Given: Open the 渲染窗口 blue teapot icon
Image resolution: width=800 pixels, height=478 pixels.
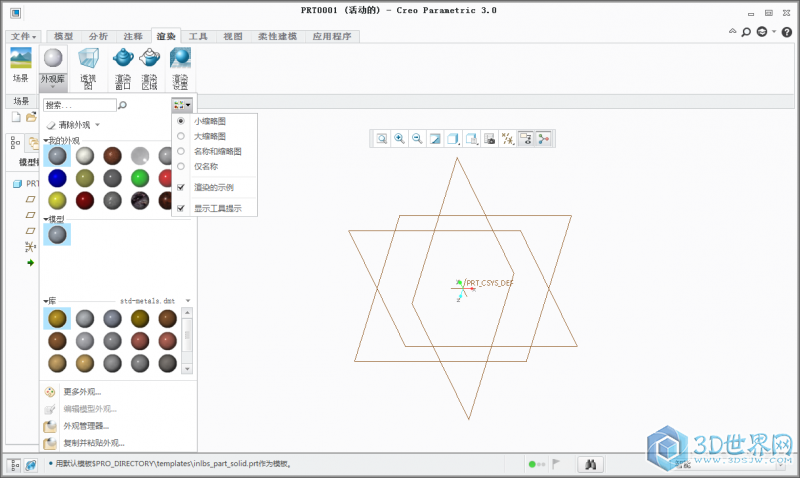Looking at the screenshot, I should (x=123, y=58).
